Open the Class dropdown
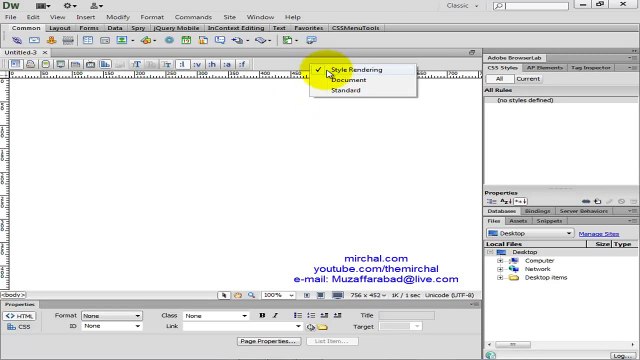Image resolution: width=640 pixels, height=360 pixels. click(216, 316)
